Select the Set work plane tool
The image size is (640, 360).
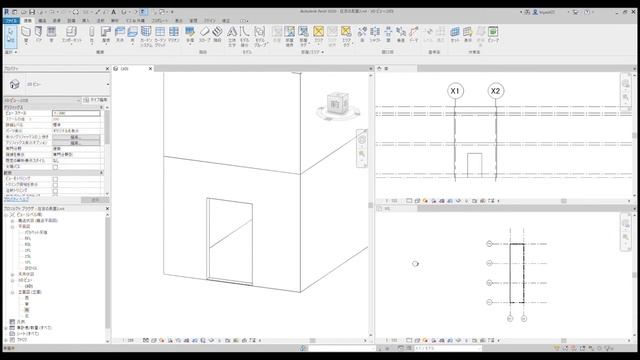coord(455,33)
